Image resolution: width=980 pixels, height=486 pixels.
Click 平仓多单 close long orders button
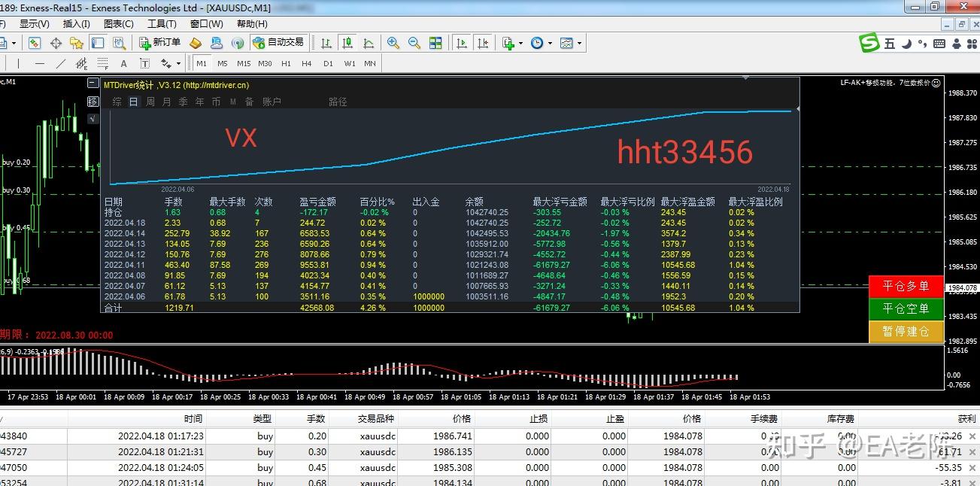coord(906,287)
